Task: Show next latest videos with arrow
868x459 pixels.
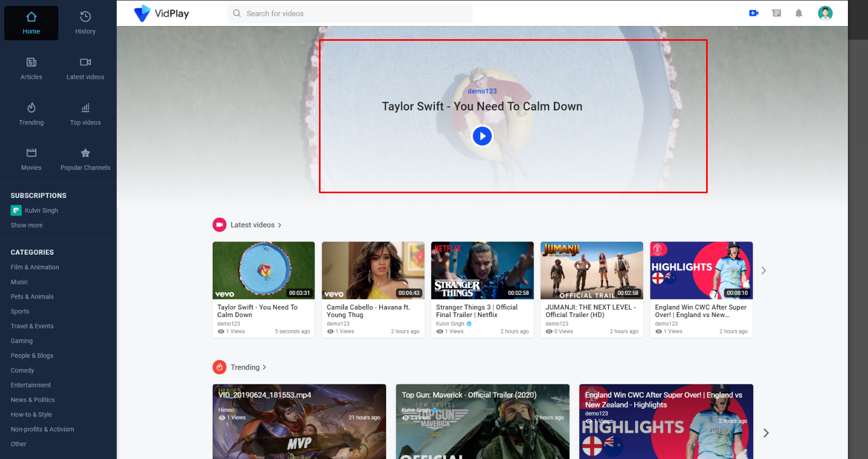Action: [763, 271]
